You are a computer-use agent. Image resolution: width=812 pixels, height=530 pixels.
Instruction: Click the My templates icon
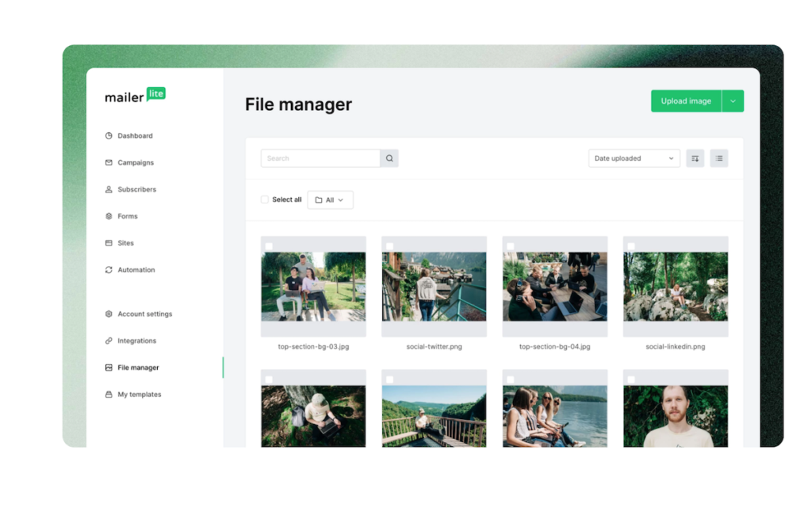point(109,395)
